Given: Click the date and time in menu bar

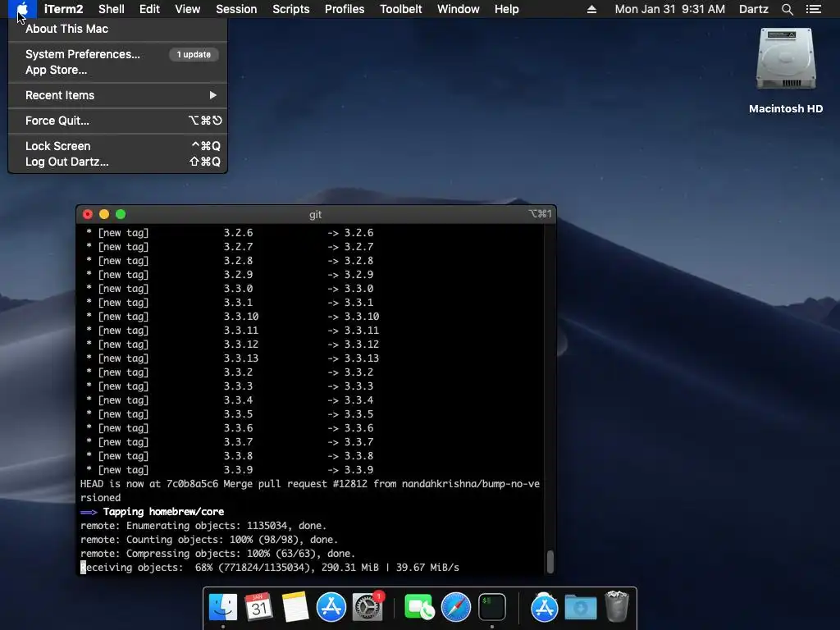Looking at the screenshot, I should pos(669,9).
